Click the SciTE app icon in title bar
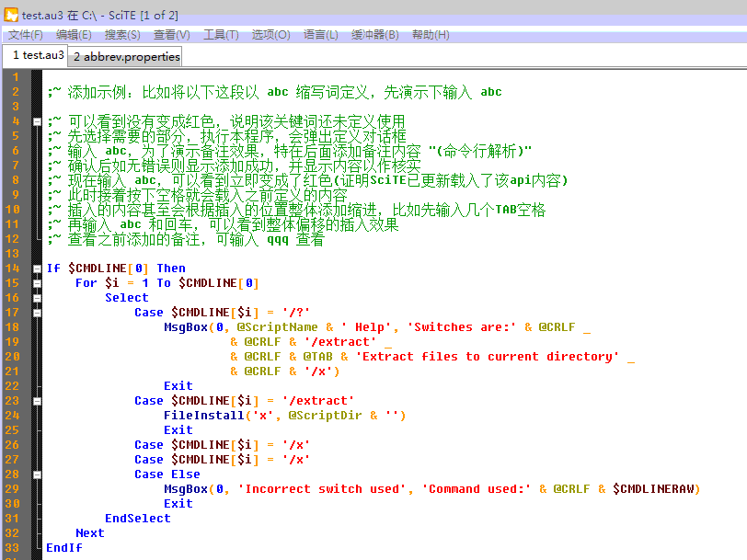Screen dimensions: 747x560 (11, 15)
